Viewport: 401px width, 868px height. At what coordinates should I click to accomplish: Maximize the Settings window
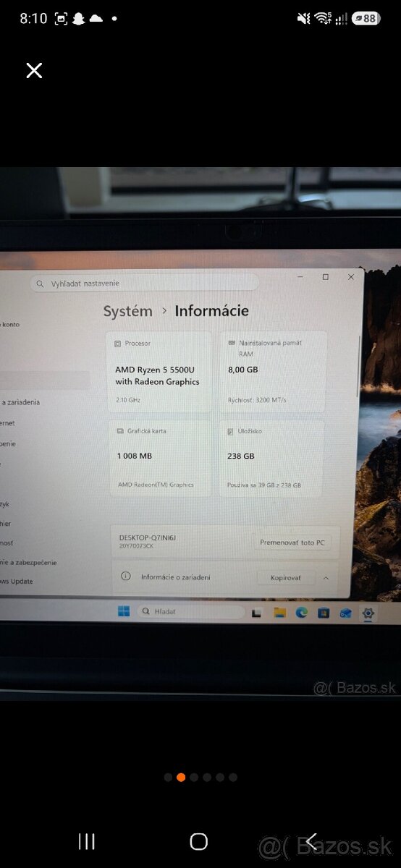[325, 277]
